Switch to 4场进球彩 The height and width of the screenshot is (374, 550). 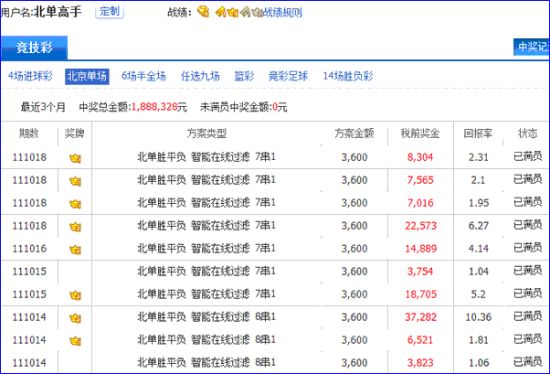[30, 76]
